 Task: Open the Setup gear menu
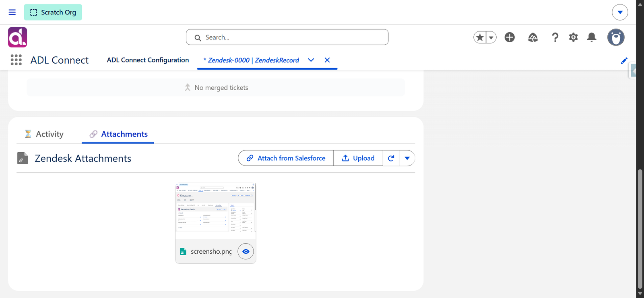pyautogui.click(x=573, y=37)
